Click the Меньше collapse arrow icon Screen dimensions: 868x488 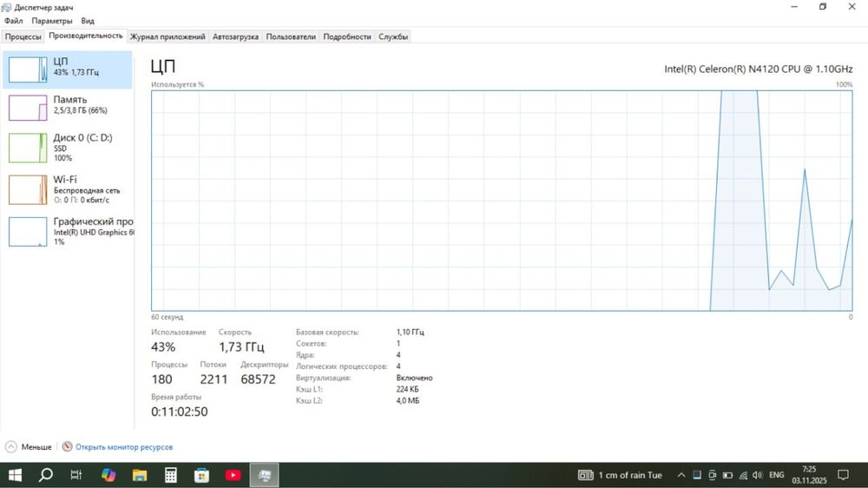[11, 447]
